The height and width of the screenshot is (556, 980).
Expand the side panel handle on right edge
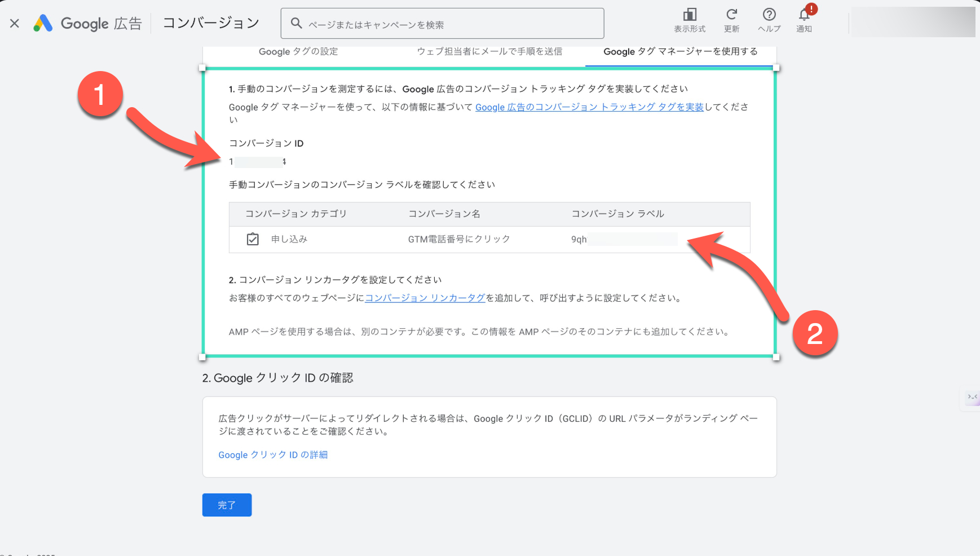[x=972, y=398]
